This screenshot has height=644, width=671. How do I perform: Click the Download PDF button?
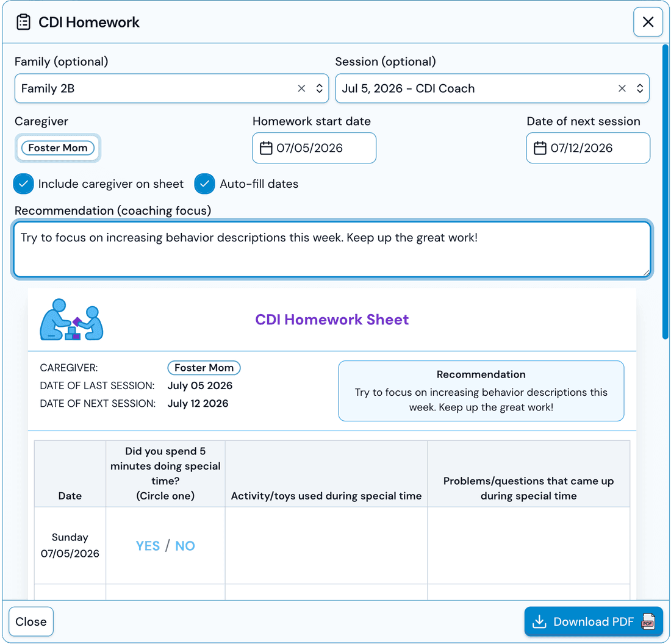pos(593,621)
